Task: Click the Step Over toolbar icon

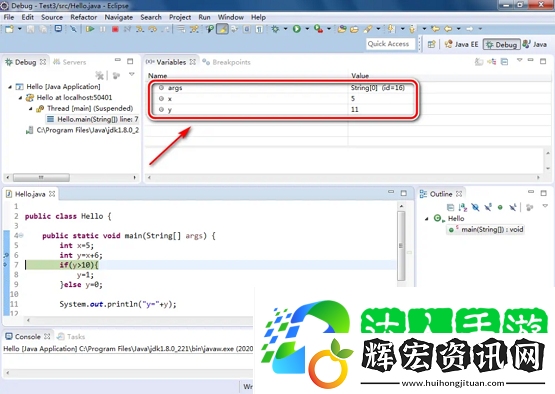Action: coord(153,29)
